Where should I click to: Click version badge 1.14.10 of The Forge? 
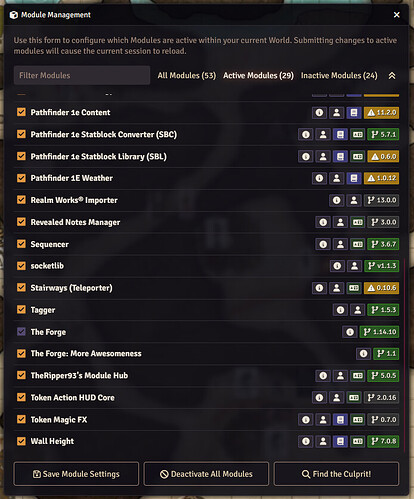(x=379, y=332)
